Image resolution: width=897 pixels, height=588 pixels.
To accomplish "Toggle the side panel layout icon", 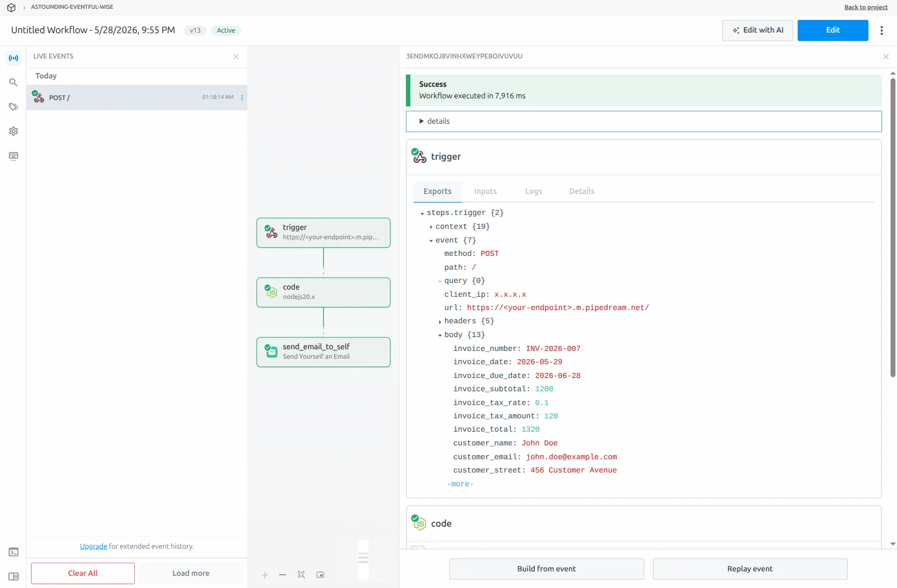I will click(13, 576).
